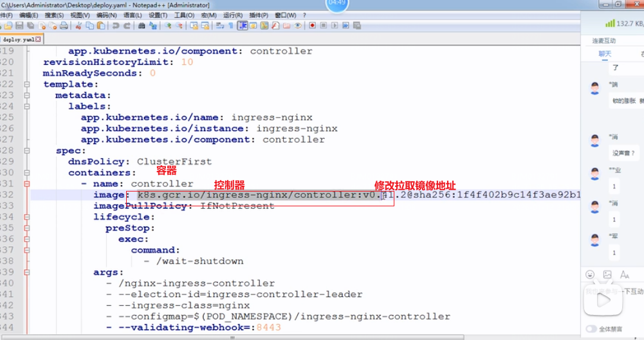Click the '--validating-webhook=:8443' line
This screenshot has width=644, height=340.
pos(194,327)
